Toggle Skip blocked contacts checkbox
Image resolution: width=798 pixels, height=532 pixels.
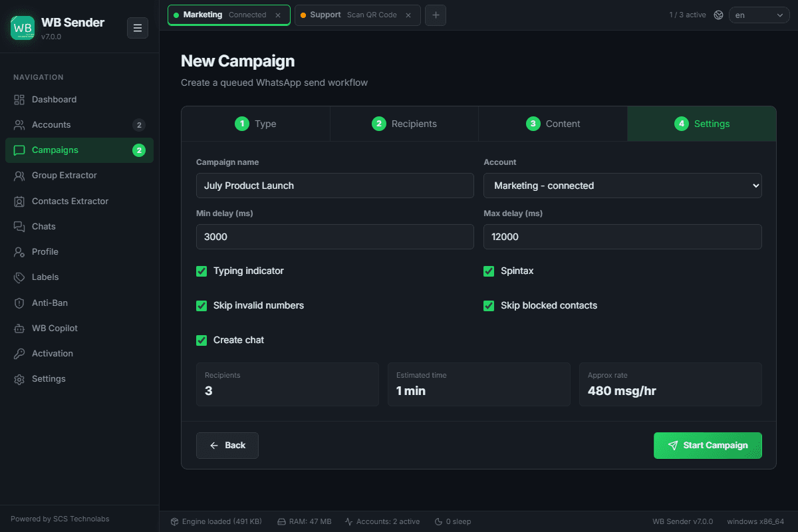tap(489, 306)
